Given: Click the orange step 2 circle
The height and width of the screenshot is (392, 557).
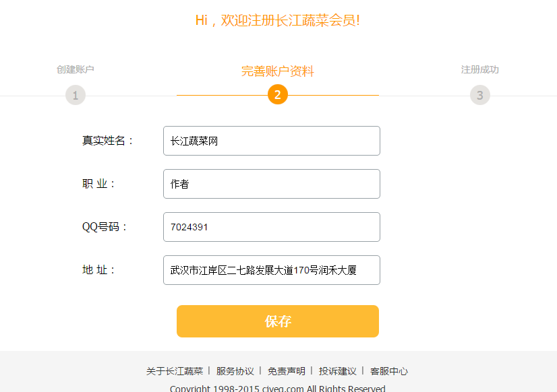Looking at the screenshot, I should pos(278,95).
